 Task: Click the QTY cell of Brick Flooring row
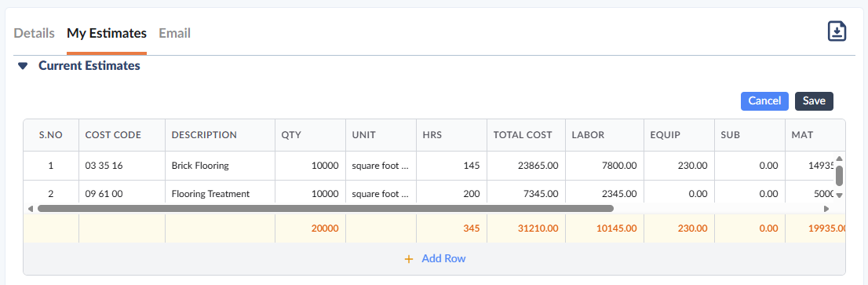[x=311, y=166]
